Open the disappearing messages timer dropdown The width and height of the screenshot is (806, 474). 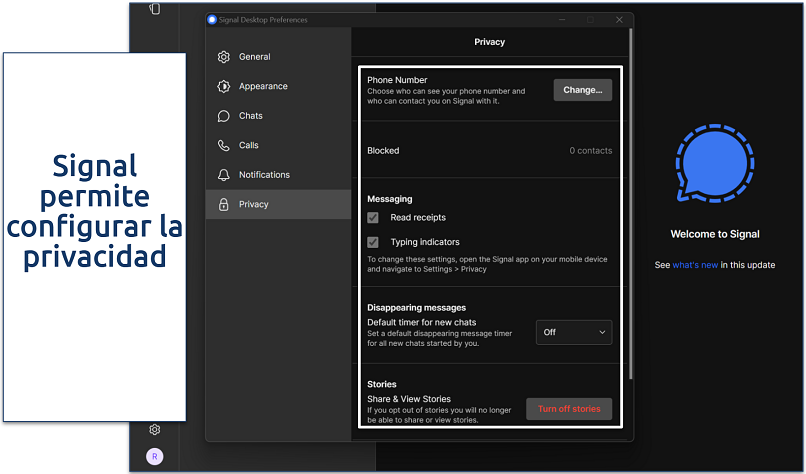[574, 332]
